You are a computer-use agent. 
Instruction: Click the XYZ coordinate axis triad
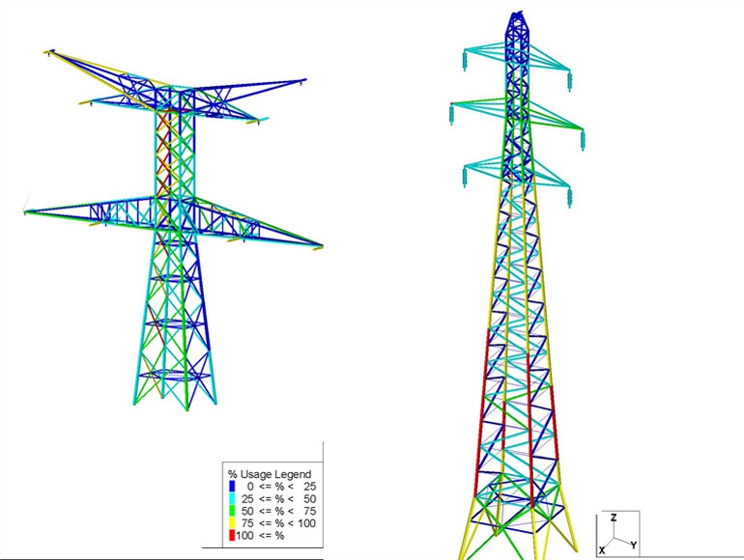[x=617, y=534]
